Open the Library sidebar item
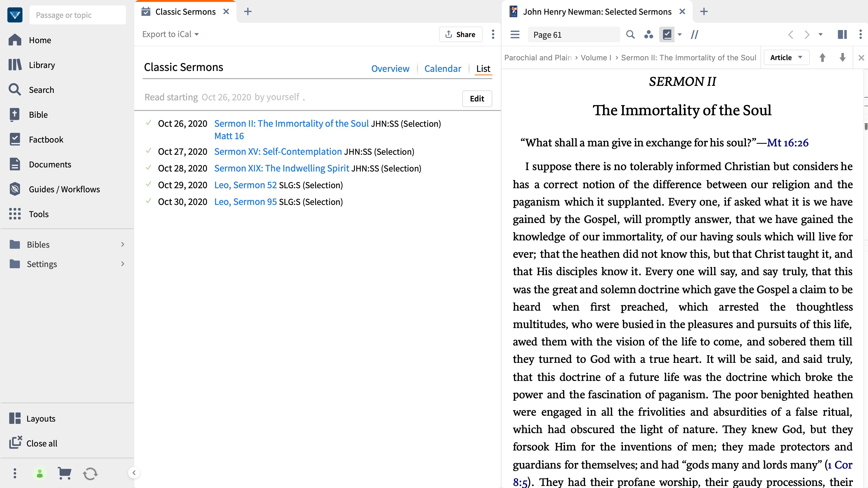The image size is (868, 488). click(32, 65)
